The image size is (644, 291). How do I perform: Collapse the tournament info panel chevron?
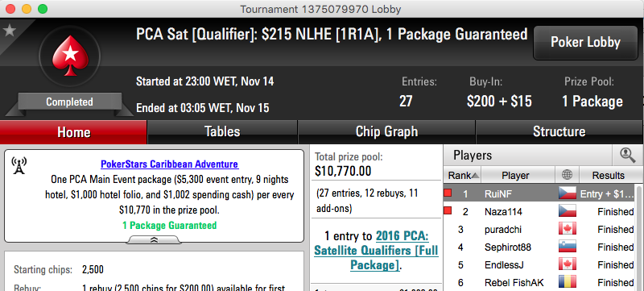point(154,240)
